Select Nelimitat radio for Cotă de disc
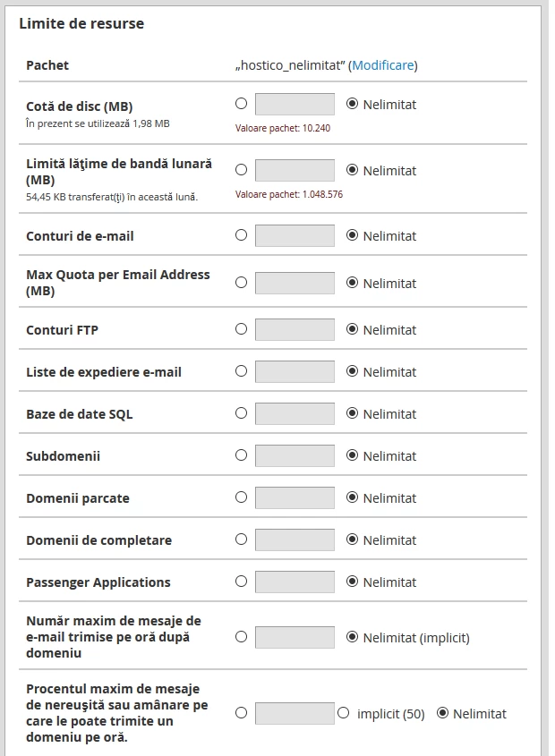The image size is (555, 756). coord(352,104)
